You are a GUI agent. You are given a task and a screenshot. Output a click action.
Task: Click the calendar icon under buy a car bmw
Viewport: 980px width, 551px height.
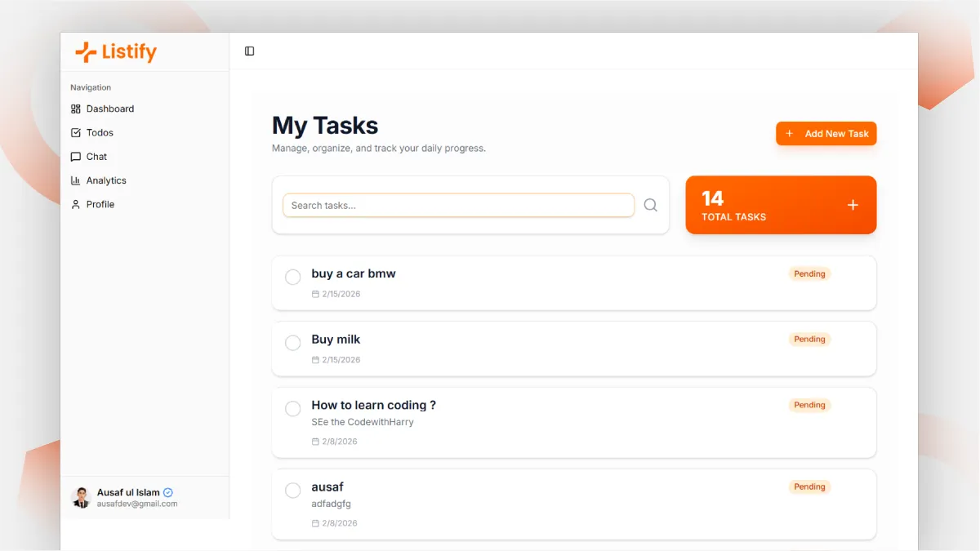315,294
